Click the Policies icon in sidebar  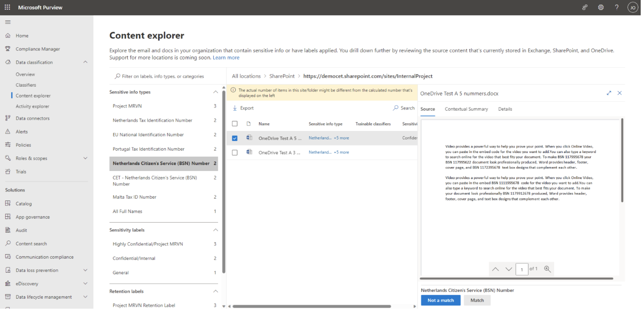tap(8, 145)
